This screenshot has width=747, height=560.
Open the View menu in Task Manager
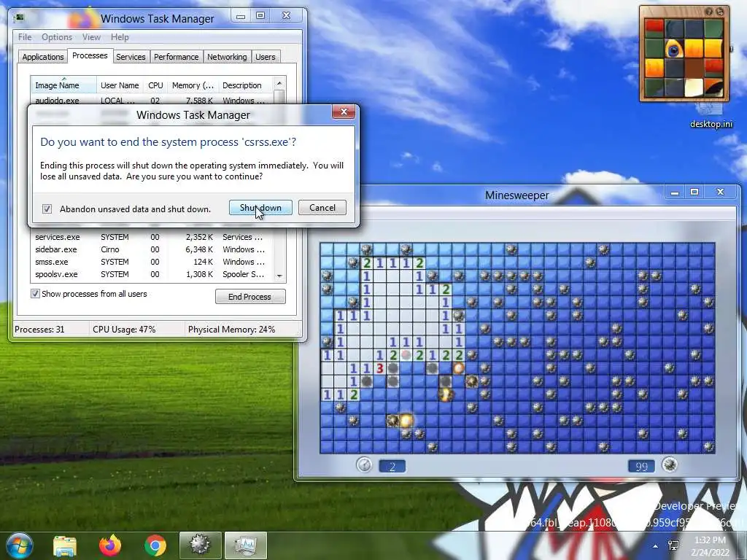91,37
